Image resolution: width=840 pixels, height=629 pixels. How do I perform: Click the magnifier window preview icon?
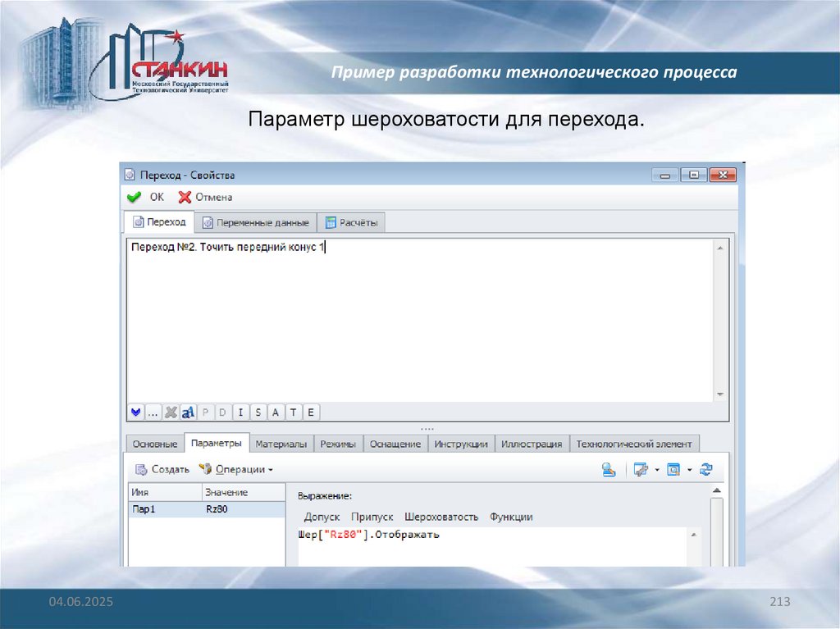coord(673,469)
